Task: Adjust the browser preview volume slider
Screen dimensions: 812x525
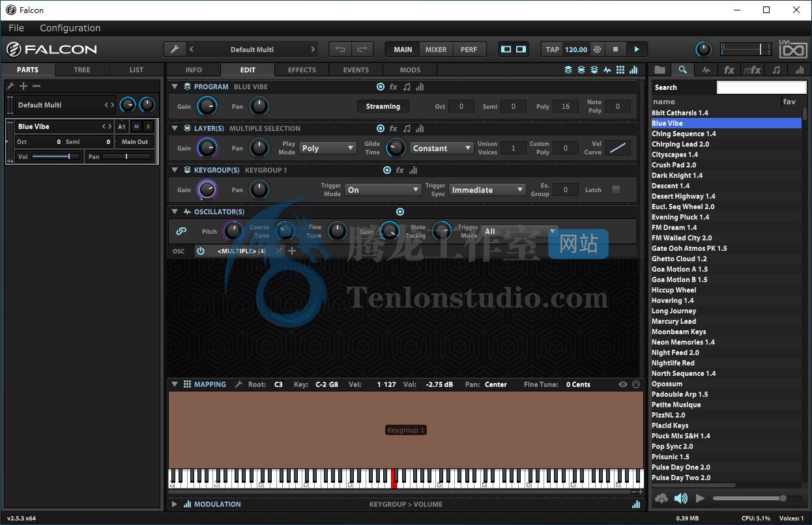Action: click(x=759, y=498)
